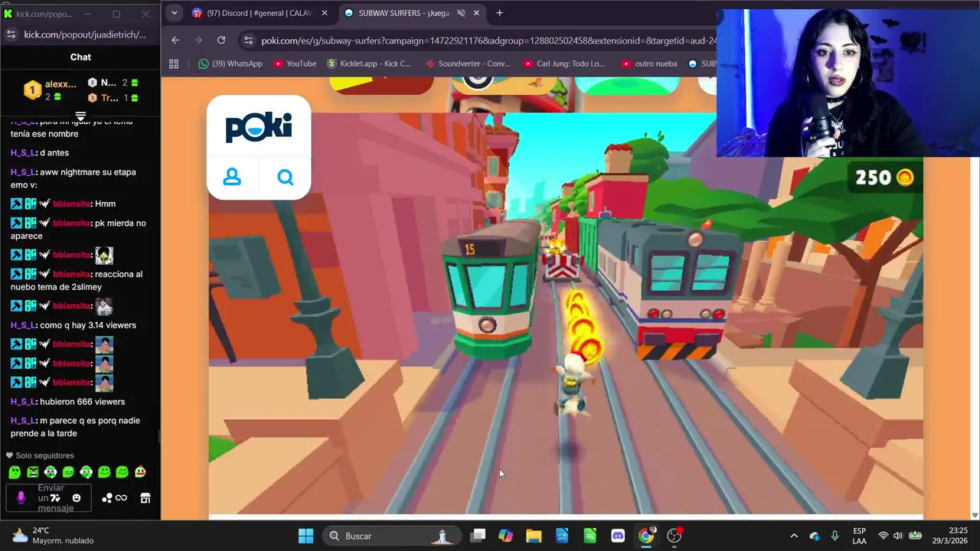Open the emoji picker in chat box
The height and width of the screenshot is (551, 980).
point(77,498)
